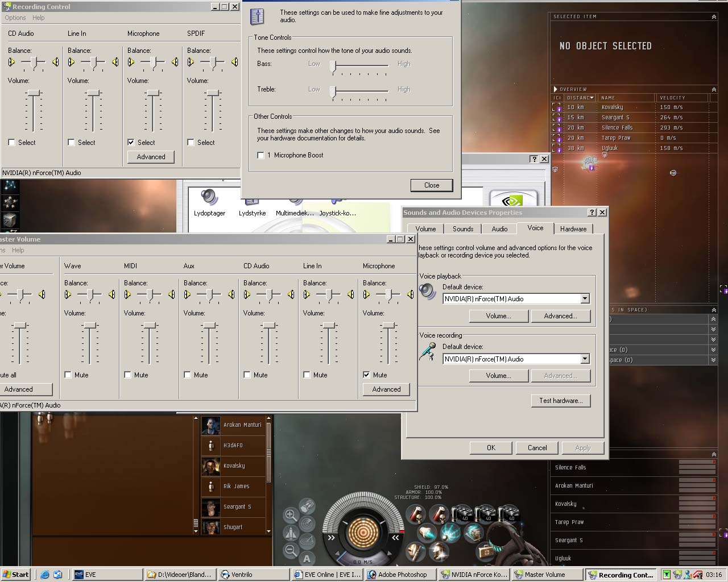Enable the Microphone Boost checkbox
728x582 pixels.
260,155
